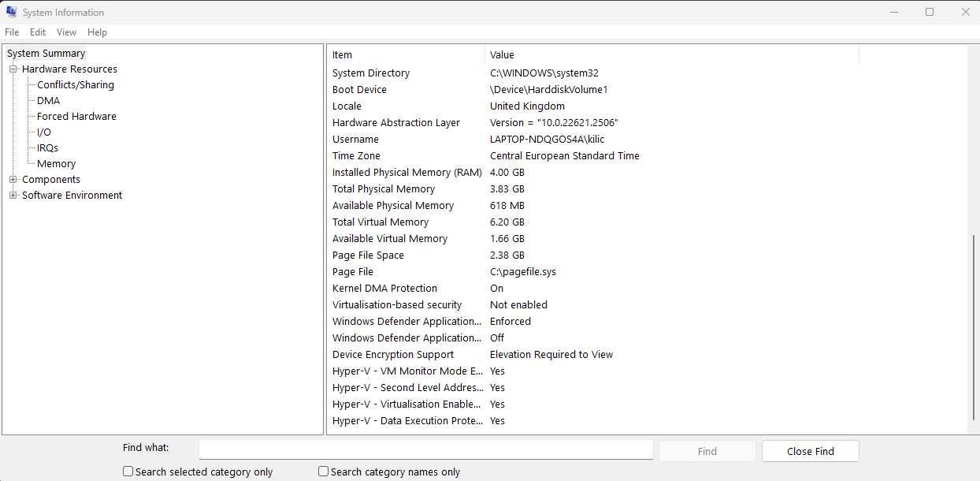Select Installed Physical Memory (RAM) row
The width and height of the screenshot is (980, 481).
592,173
